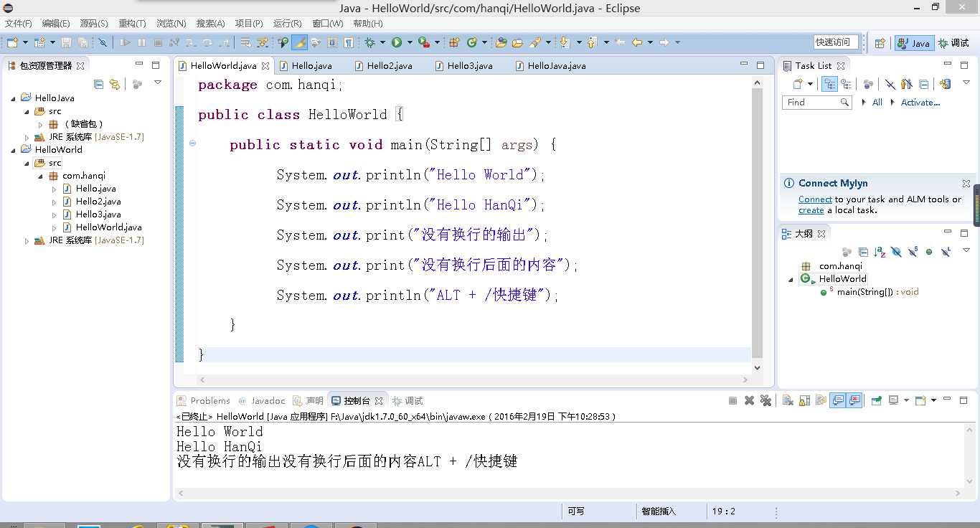The height and width of the screenshot is (528, 980).
Task: Click Previous Annotation arrow icon
Action: pyautogui.click(x=592, y=42)
